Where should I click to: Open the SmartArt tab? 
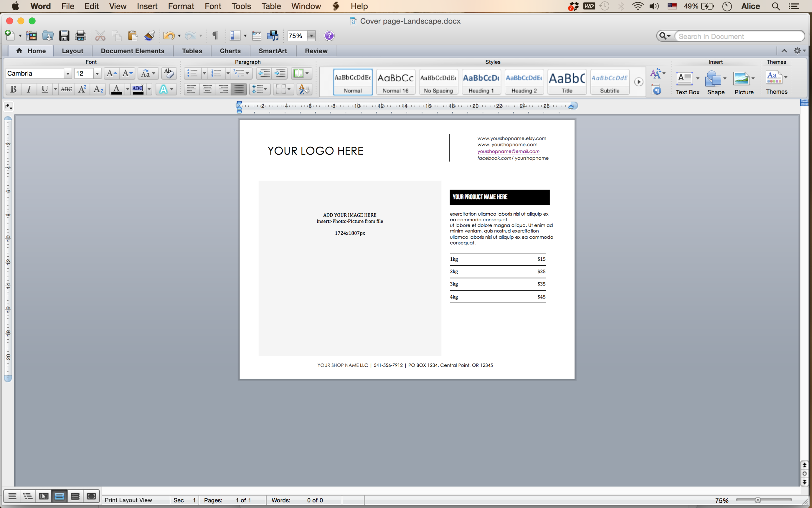coord(273,51)
